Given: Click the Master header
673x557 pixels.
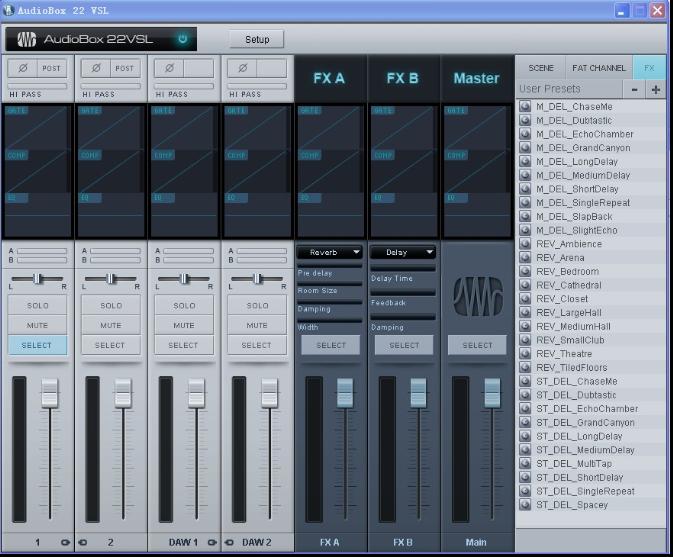Looking at the screenshot, I should [x=476, y=79].
